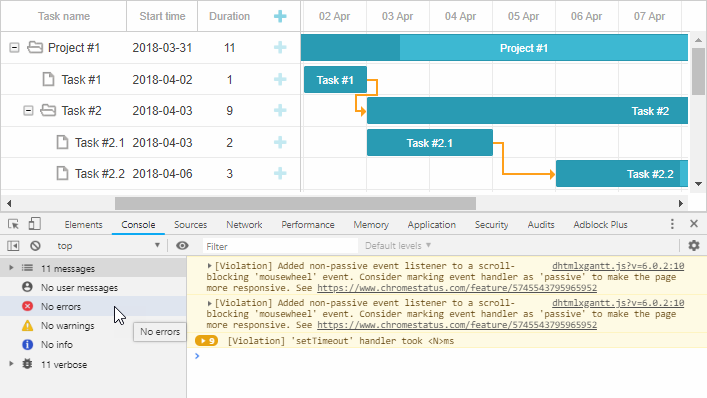Screen dimensions: 707x398
Task: Click the Duration column header
Action: coord(229,16)
